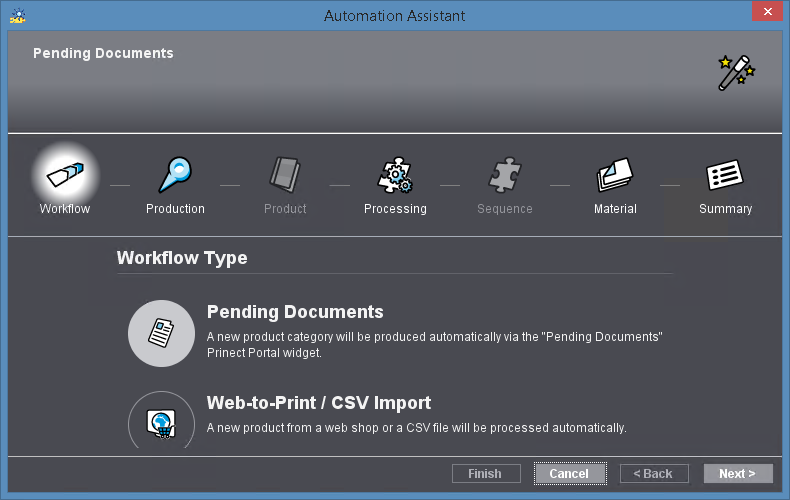The width and height of the screenshot is (790, 500).
Task: Click the < Back button
Action: click(653, 473)
